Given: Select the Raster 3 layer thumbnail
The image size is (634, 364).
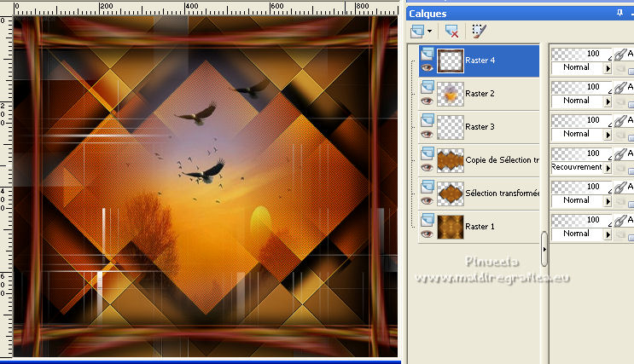Looking at the screenshot, I should coord(451,127).
